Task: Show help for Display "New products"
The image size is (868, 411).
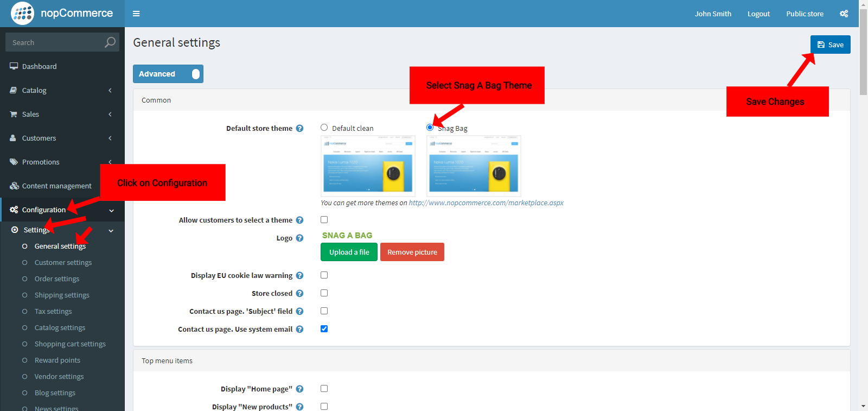Action: (299, 407)
